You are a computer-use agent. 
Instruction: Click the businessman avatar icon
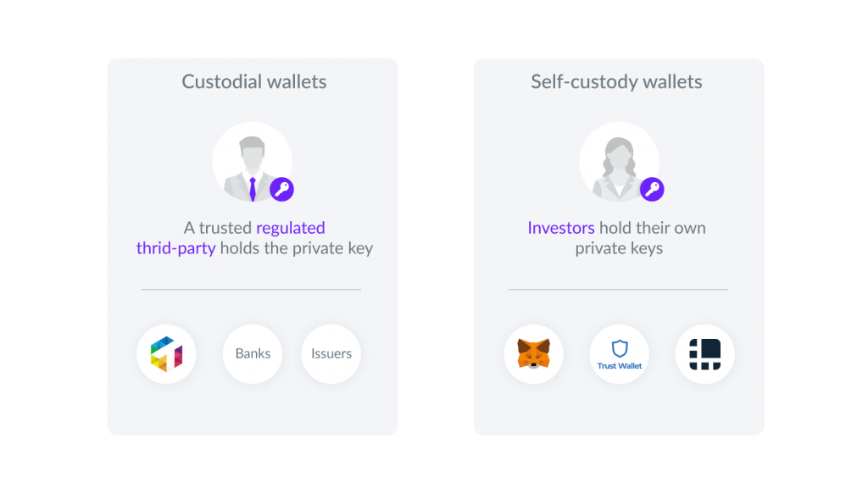tap(253, 162)
